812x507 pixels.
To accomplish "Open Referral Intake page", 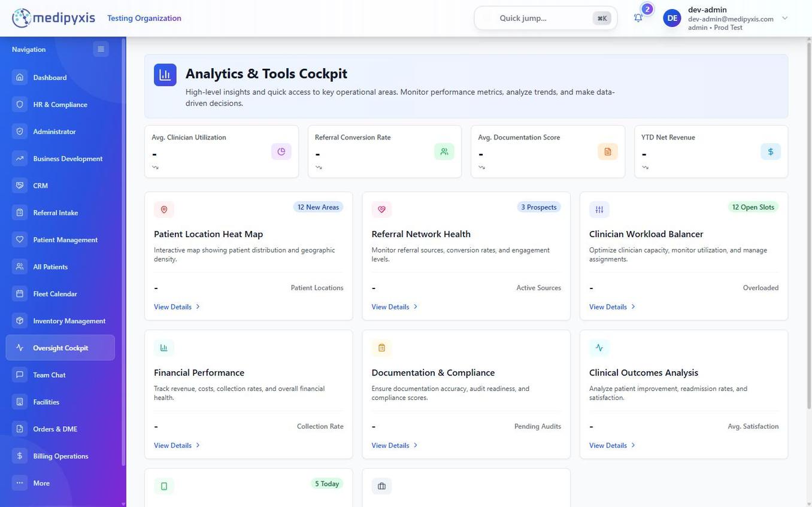I will point(60,212).
